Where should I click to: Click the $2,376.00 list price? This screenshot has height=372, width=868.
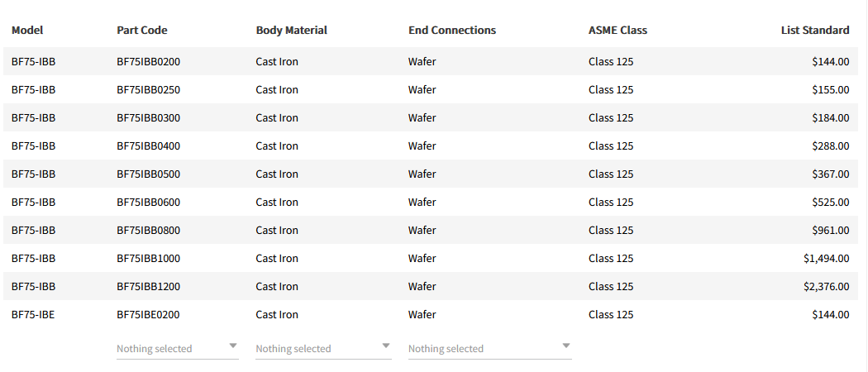pyautogui.click(x=826, y=286)
